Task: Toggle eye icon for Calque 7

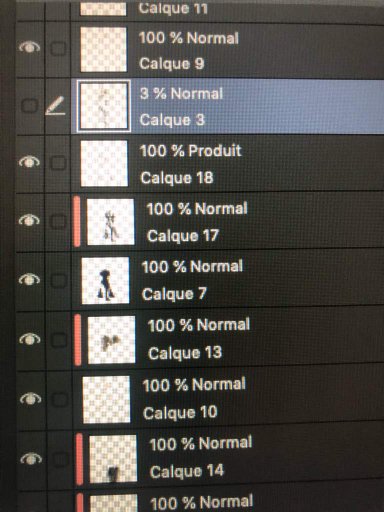Action: pyautogui.click(x=30, y=279)
